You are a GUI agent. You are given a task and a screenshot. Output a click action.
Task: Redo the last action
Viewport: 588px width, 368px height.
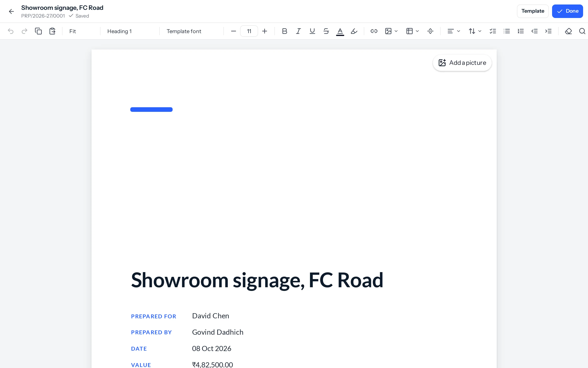coord(24,31)
